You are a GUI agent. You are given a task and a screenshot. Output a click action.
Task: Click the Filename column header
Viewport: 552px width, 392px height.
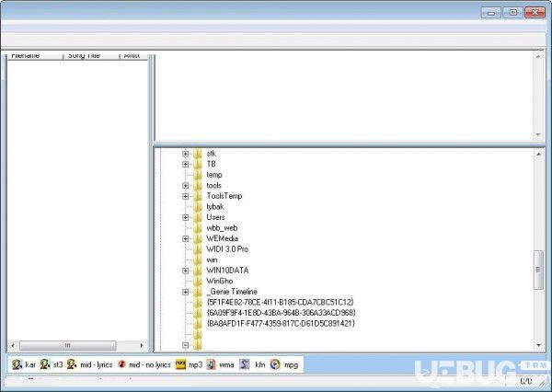click(35, 56)
